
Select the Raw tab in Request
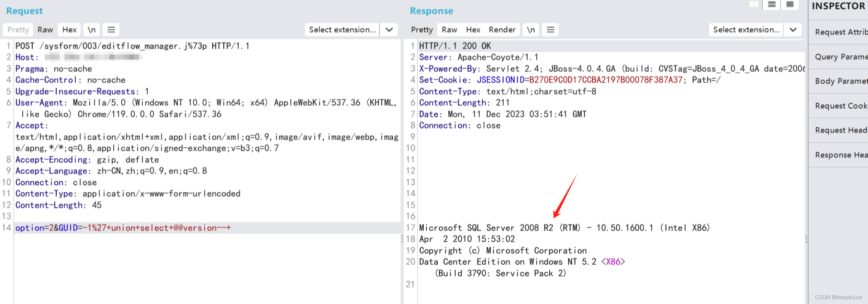tap(46, 30)
